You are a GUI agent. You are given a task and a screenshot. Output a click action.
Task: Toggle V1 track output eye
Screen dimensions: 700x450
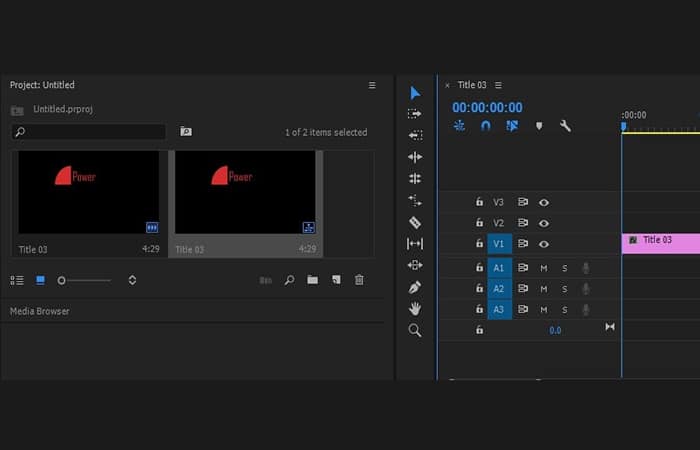pos(544,244)
